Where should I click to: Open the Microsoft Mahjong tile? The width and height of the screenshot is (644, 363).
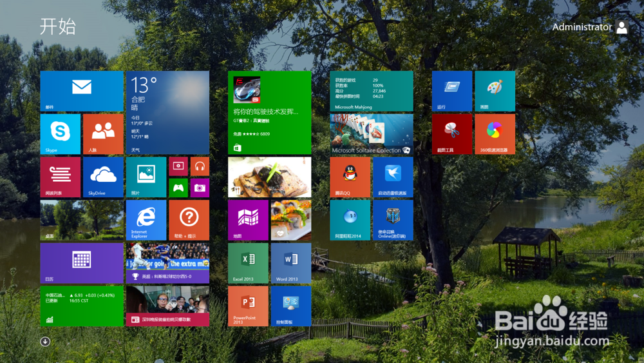[372, 91]
